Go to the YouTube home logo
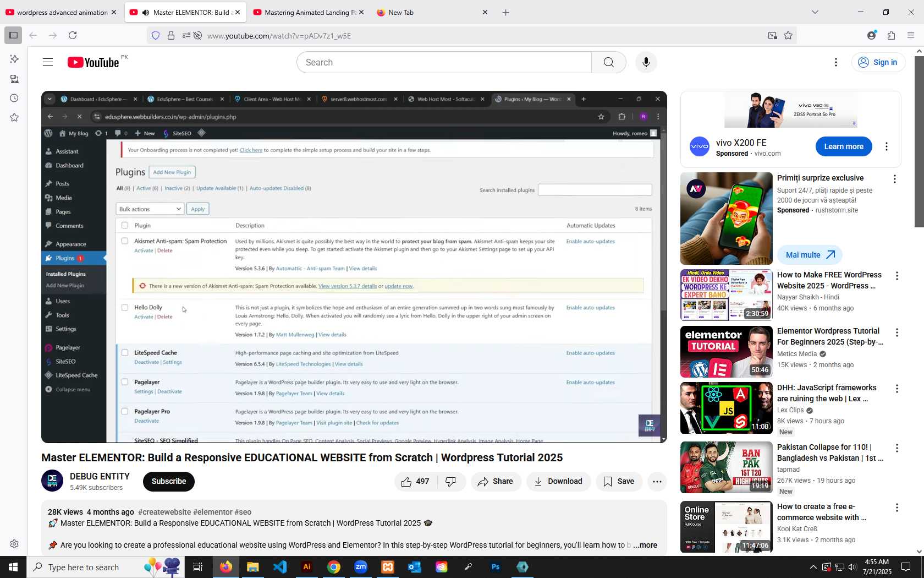The height and width of the screenshot is (578, 924). (x=94, y=62)
